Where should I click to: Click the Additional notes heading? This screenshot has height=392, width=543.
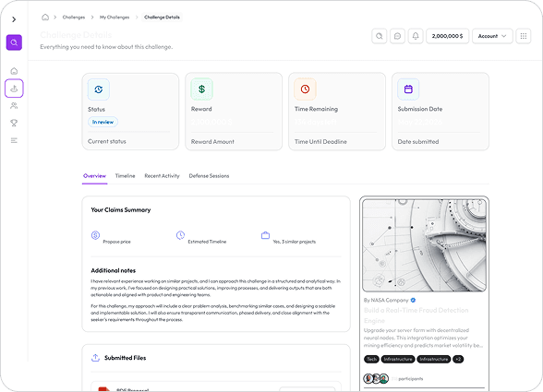tap(114, 270)
